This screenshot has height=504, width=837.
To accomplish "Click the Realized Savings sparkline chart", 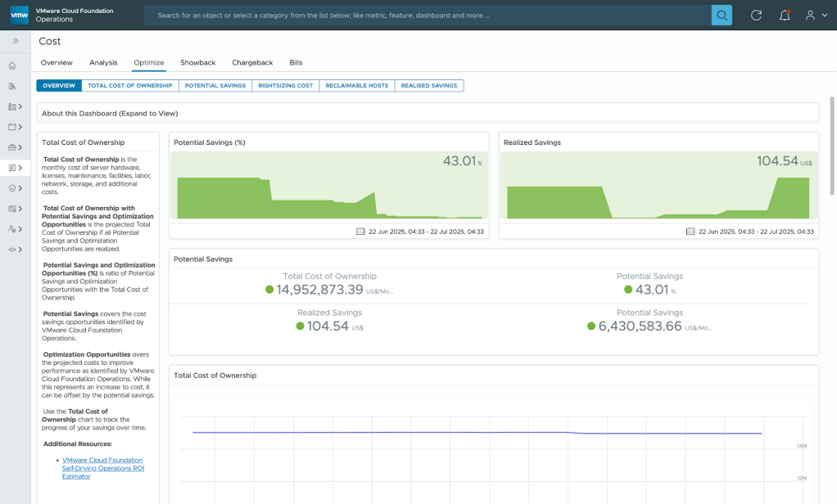I will tap(658, 186).
